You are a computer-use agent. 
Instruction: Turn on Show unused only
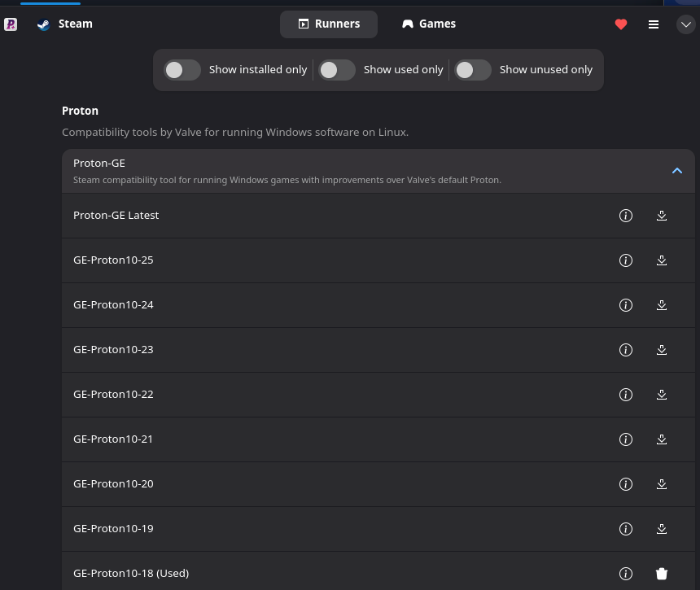point(473,70)
